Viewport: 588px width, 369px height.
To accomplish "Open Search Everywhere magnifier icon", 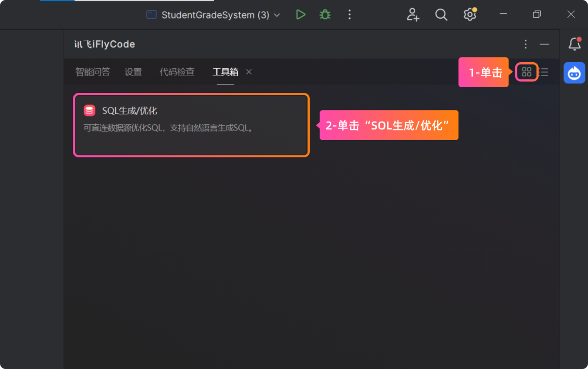I will (x=441, y=15).
